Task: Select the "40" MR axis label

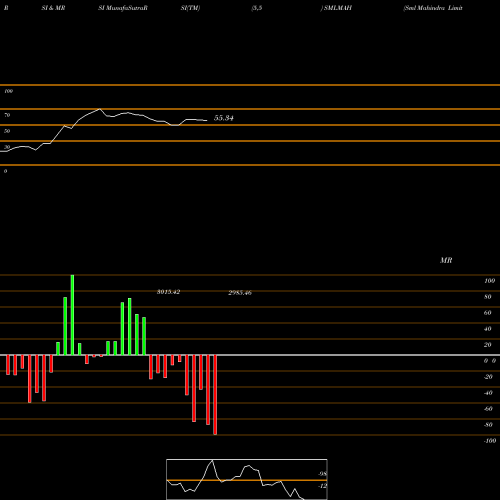Action: pyautogui.click(x=488, y=329)
